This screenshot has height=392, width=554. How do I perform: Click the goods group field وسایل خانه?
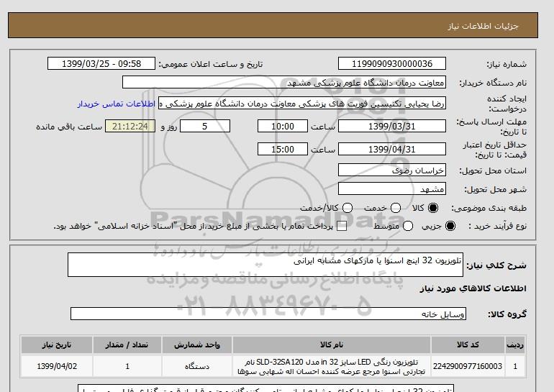point(268,314)
